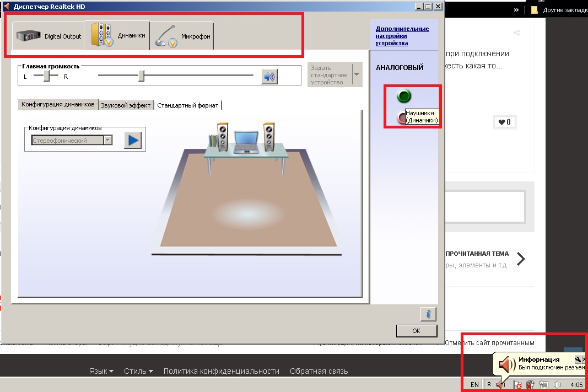This screenshot has width=588, height=392.
Task: Open Обратная связь footer link
Action: pos(319,371)
